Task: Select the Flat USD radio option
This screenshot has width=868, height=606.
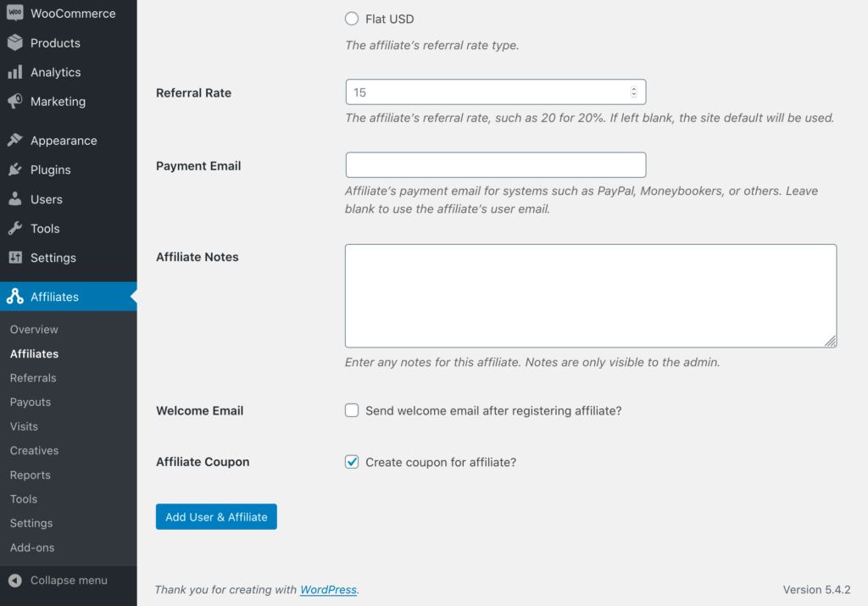Action: [x=352, y=19]
